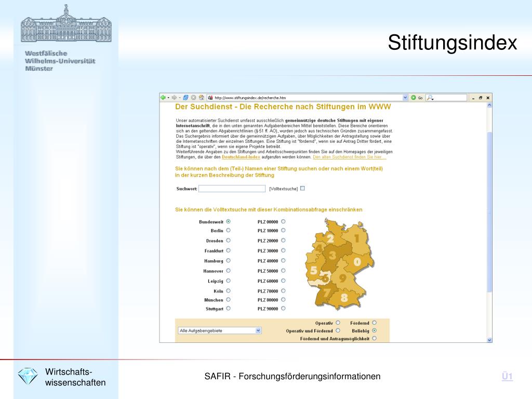532x399 pixels.
Task: Open the Back history dropdown arrow
Action: coord(168,98)
